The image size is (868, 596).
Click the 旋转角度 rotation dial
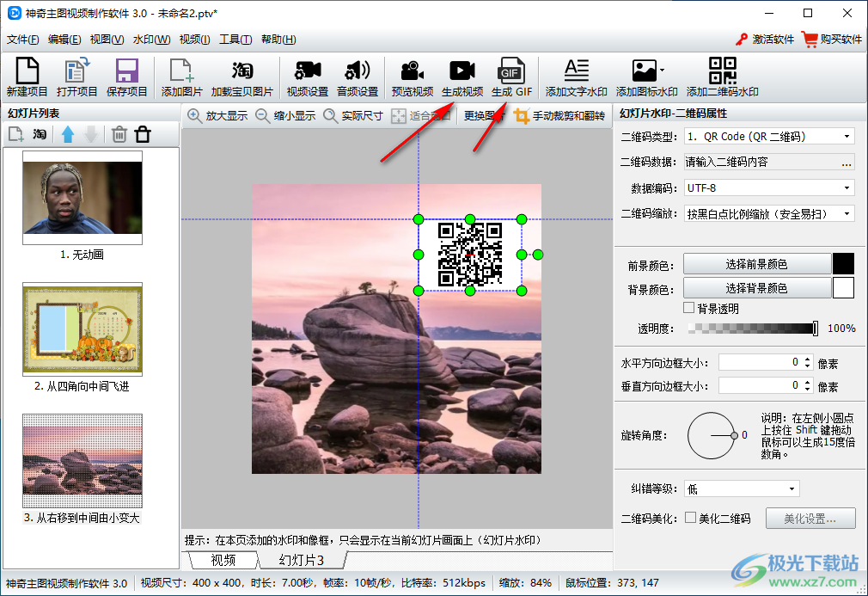pos(711,435)
